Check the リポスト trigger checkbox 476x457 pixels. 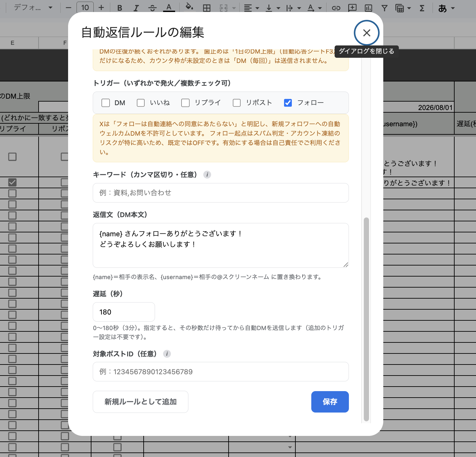237,103
